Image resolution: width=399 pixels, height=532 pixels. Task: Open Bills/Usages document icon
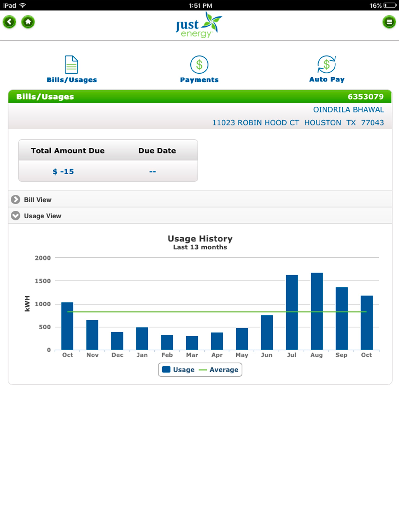[x=72, y=65]
